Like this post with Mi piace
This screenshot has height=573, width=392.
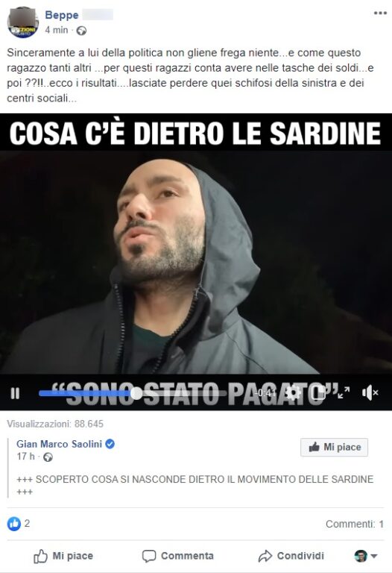click(x=63, y=556)
